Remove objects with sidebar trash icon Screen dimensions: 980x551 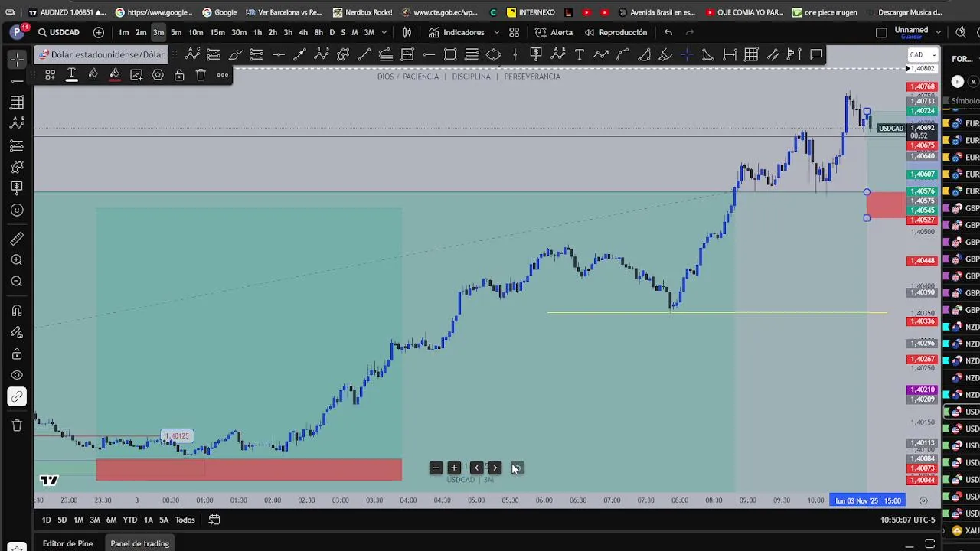[17, 425]
